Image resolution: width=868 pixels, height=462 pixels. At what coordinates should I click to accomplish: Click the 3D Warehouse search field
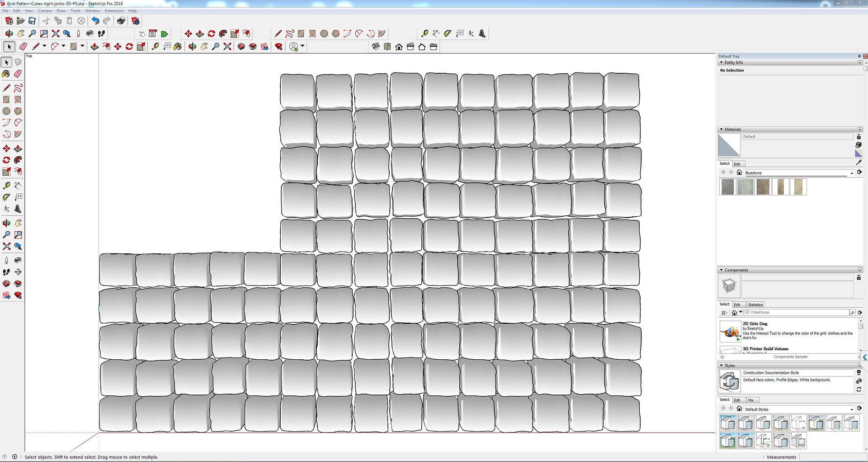click(796, 313)
